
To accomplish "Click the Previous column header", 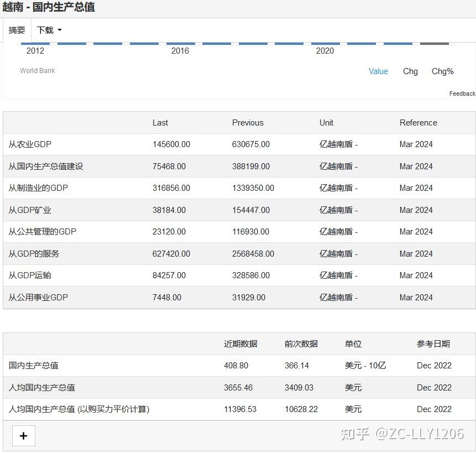I will coord(248,123).
